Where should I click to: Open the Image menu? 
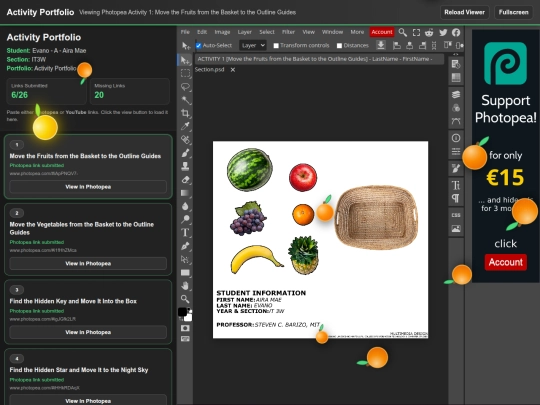pyautogui.click(x=222, y=32)
